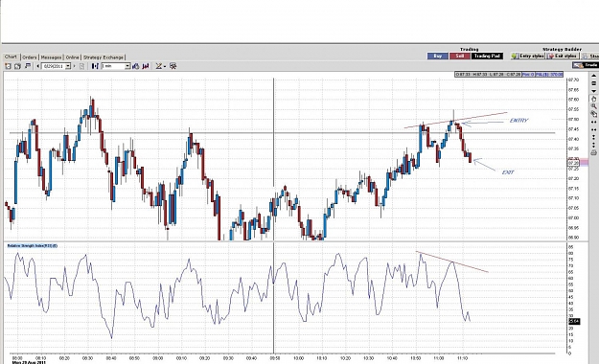Switch to the Online tab

tap(72, 57)
